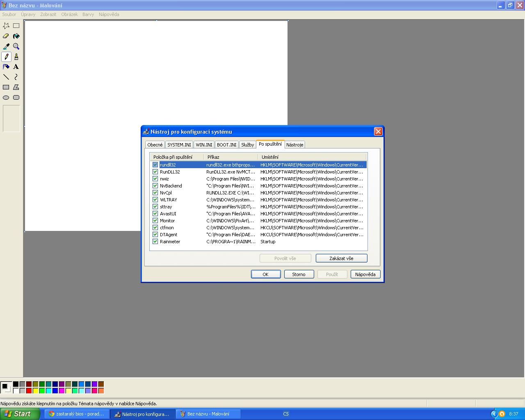Disable the WLTRAY startup checkbox
This screenshot has height=420, width=525.
click(155, 200)
